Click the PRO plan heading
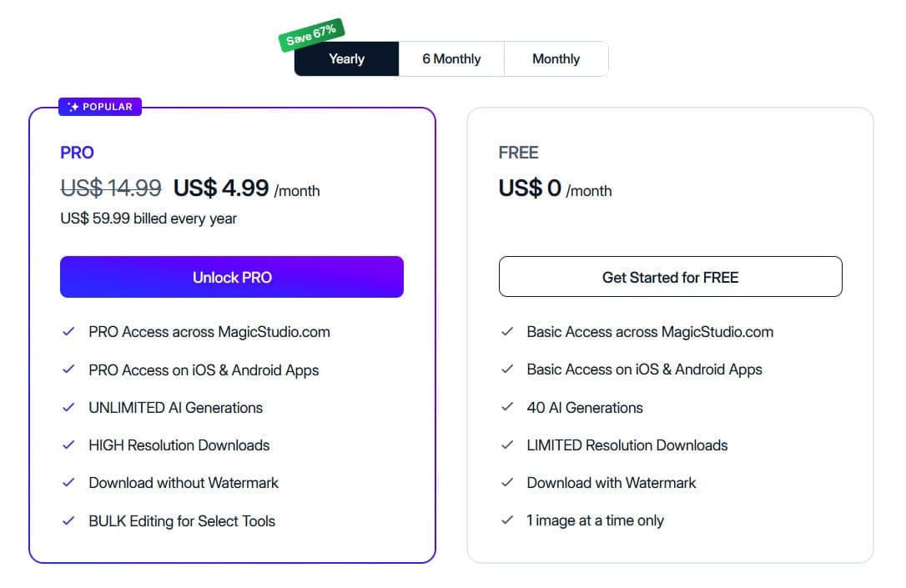The height and width of the screenshot is (588, 906). (x=77, y=153)
